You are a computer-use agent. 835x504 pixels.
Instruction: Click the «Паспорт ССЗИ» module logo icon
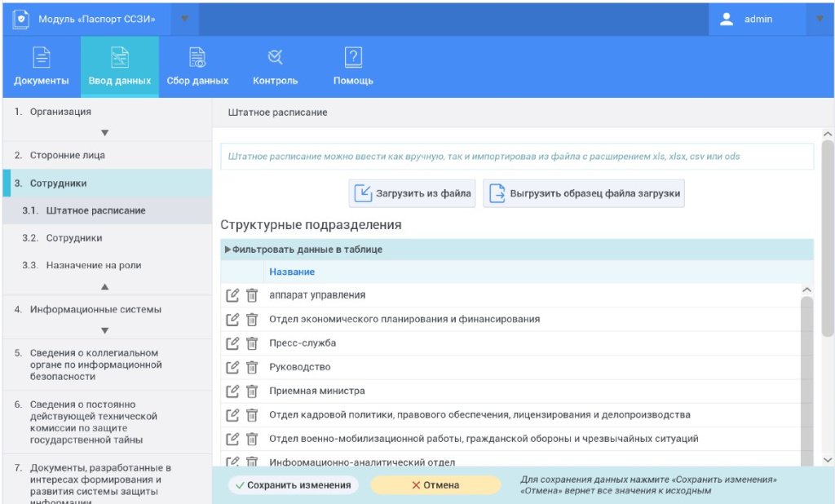[23, 18]
